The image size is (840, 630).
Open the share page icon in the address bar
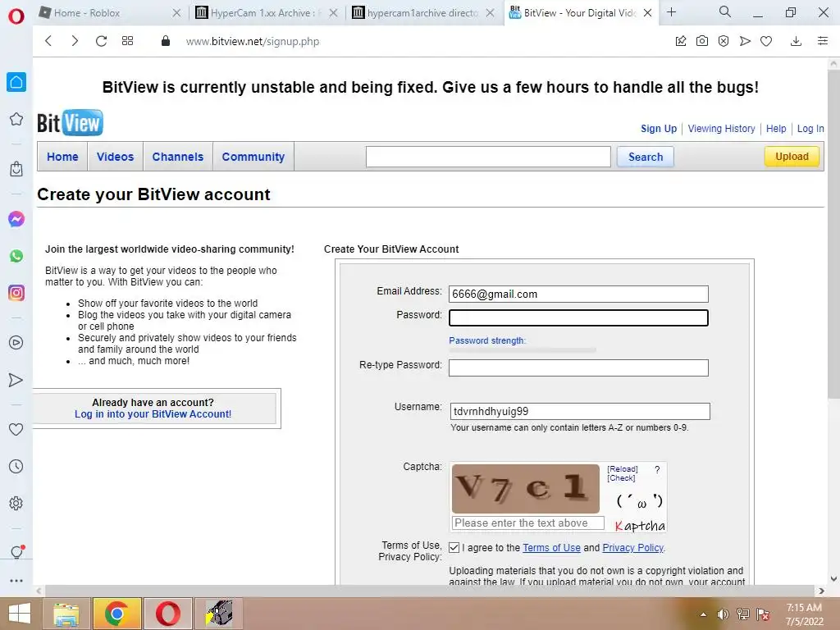click(x=681, y=41)
